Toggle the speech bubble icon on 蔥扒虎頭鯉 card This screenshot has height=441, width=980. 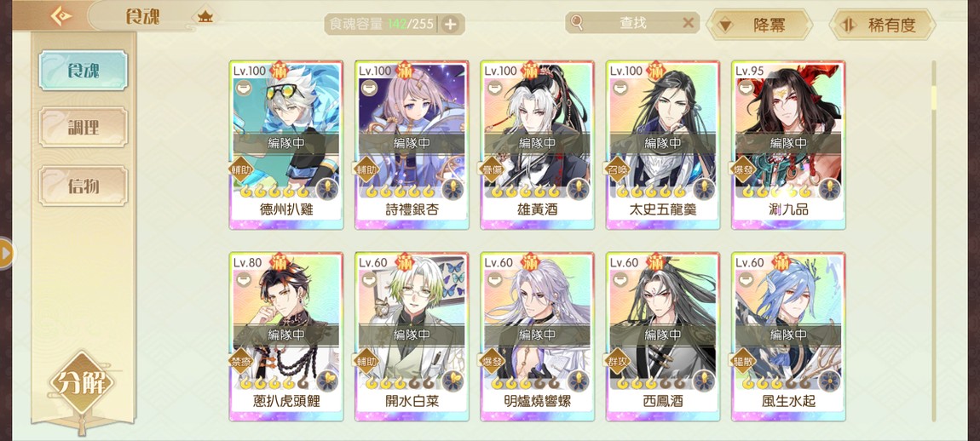243,280
